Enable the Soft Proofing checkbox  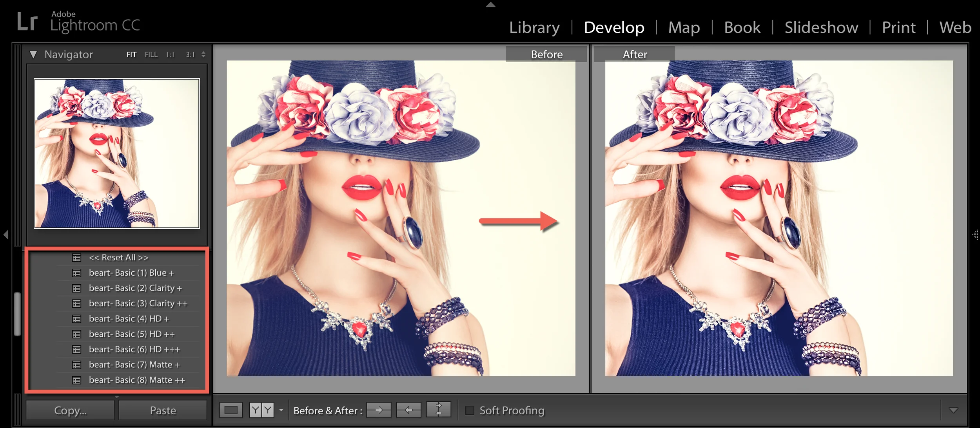(469, 410)
